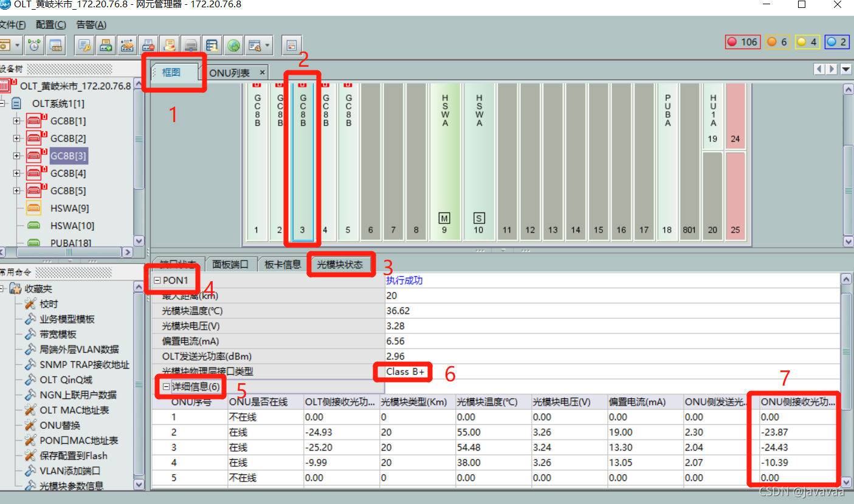The height and width of the screenshot is (504, 854).
Task: Click the HSWA card in slot 10
Action: click(x=479, y=162)
